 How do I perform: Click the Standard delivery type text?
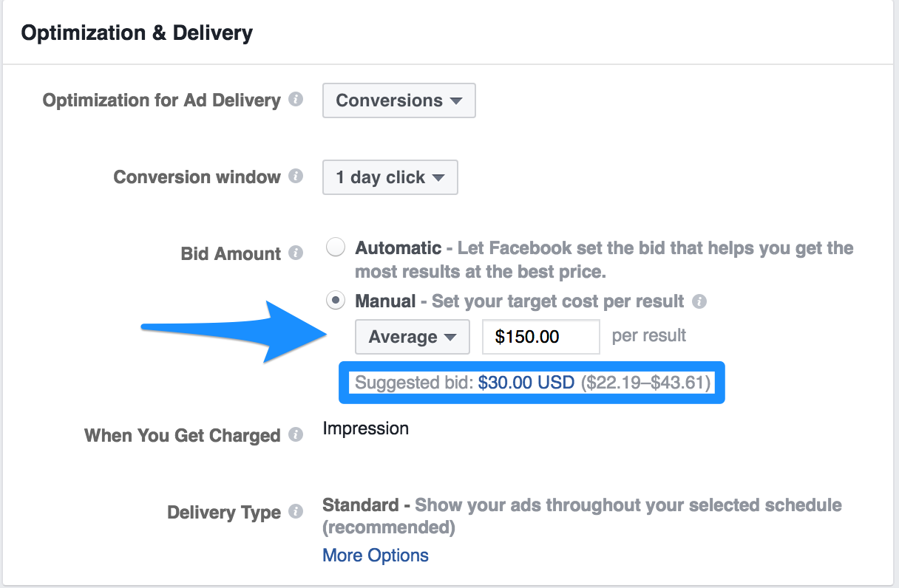(361, 505)
